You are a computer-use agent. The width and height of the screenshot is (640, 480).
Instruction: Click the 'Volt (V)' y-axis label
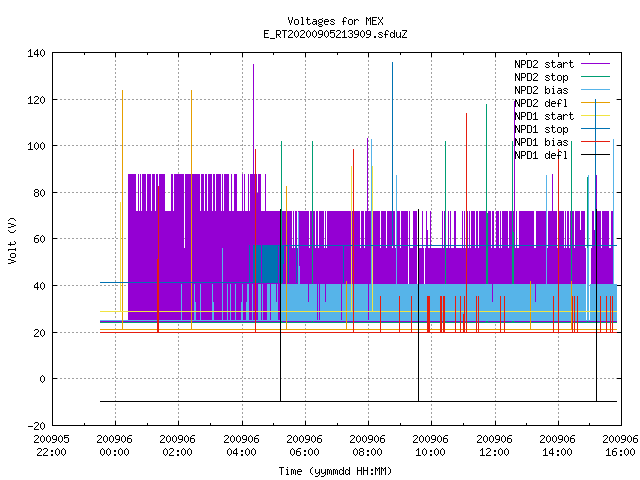tap(12, 240)
